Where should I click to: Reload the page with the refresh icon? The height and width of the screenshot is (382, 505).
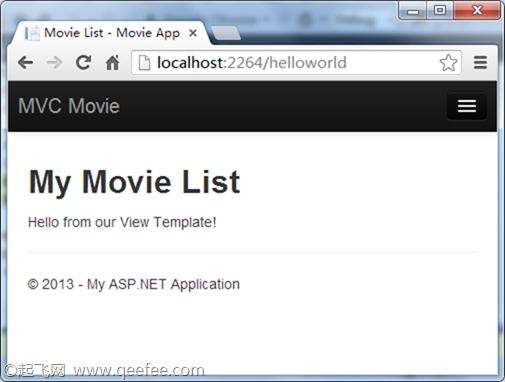(x=83, y=62)
